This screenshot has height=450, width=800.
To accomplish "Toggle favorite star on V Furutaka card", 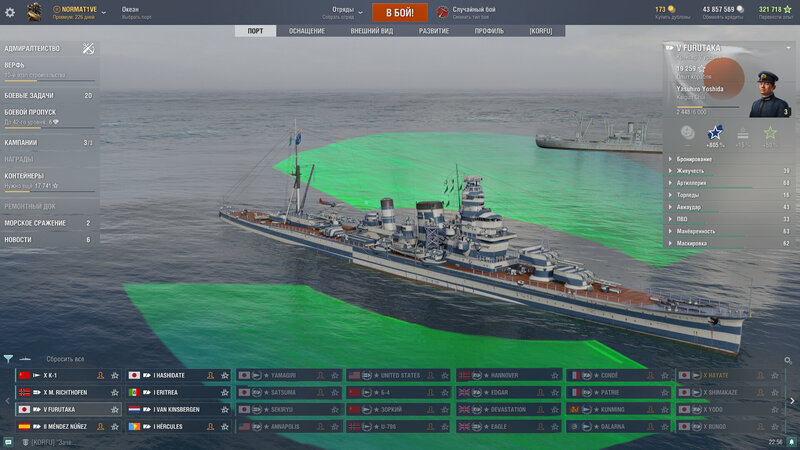I will click(115, 410).
